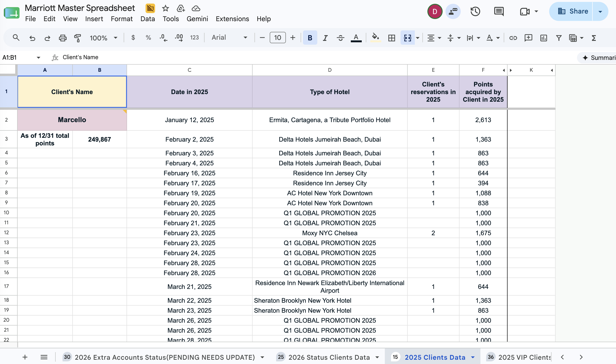The height and width of the screenshot is (364, 616).
Task: Increase decimal places icon
Action: click(x=179, y=38)
